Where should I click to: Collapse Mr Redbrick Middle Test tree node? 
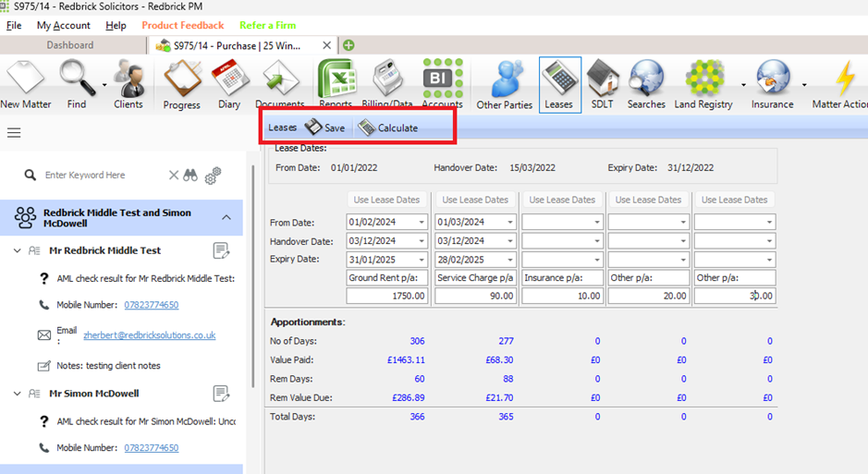tap(18, 250)
